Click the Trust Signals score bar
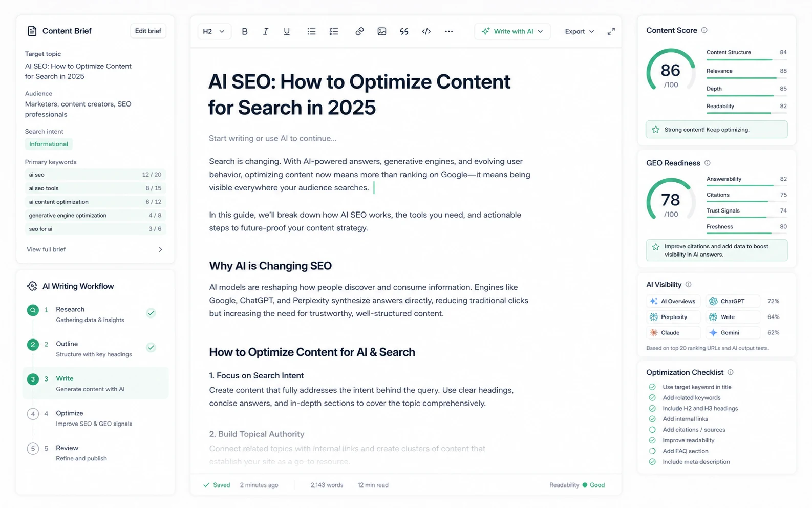Viewport: 812px width, 508px height. [746, 218]
